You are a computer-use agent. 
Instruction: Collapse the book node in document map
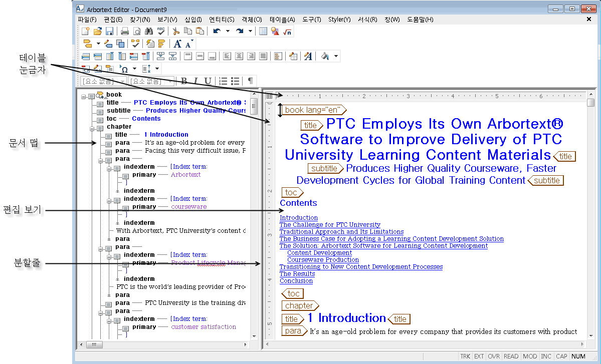coord(84,97)
